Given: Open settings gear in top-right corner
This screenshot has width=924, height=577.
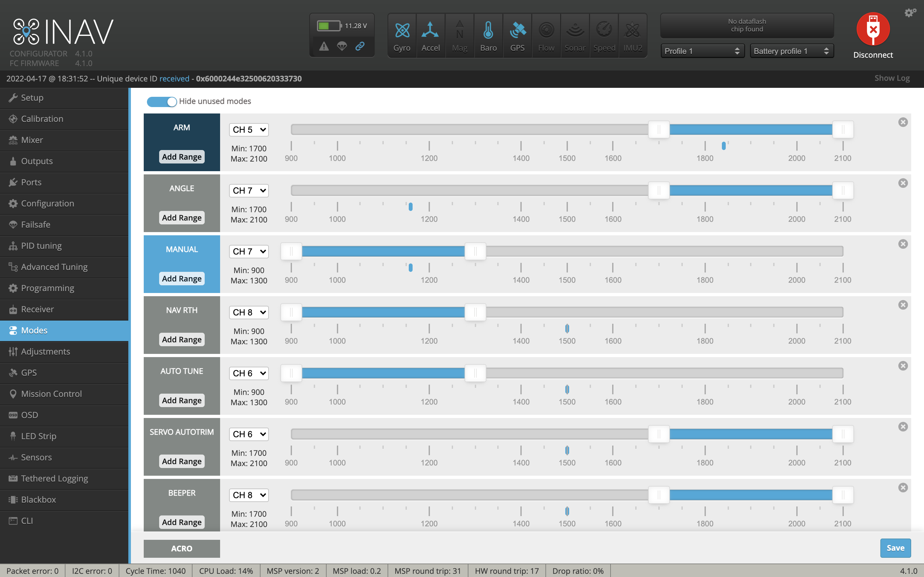Looking at the screenshot, I should [x=910, y=13].
